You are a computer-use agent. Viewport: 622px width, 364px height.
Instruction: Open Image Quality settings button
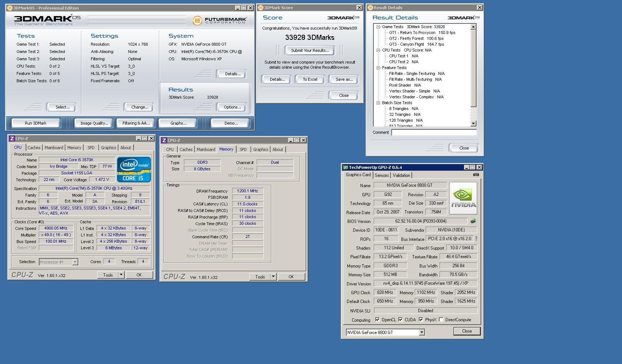[x=94, y=123]
